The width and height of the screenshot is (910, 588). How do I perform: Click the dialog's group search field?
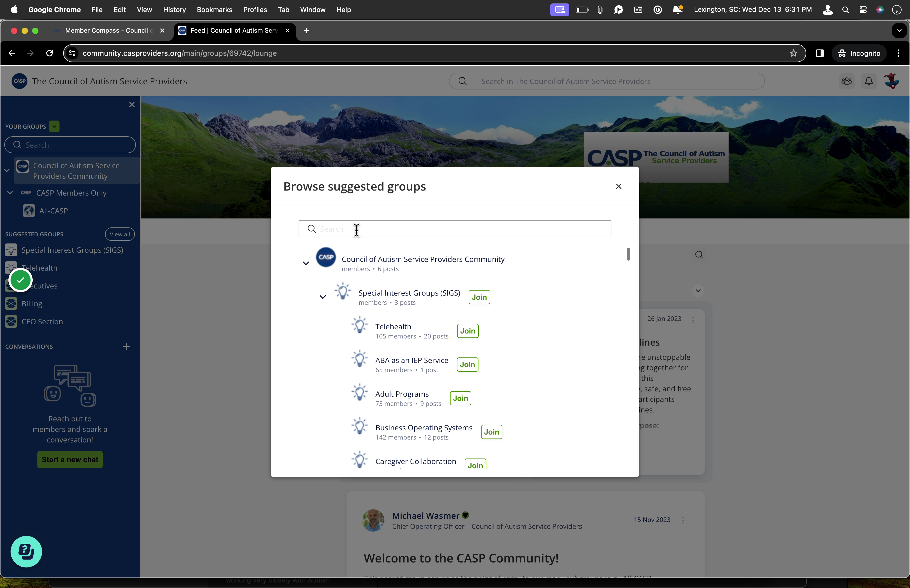454,229
